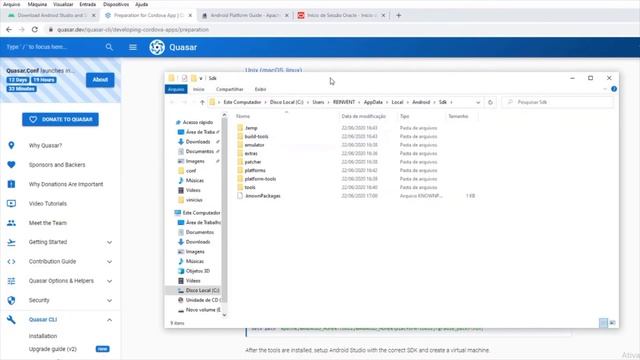Switch to Download Android Studio browser tab
640x360 pixels.
tap(52, 16)
